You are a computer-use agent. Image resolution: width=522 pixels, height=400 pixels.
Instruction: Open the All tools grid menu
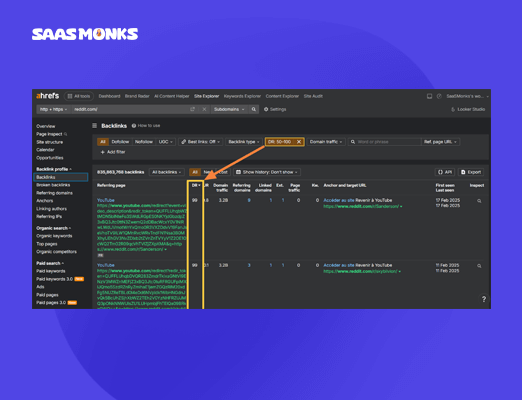click(79, 96)
